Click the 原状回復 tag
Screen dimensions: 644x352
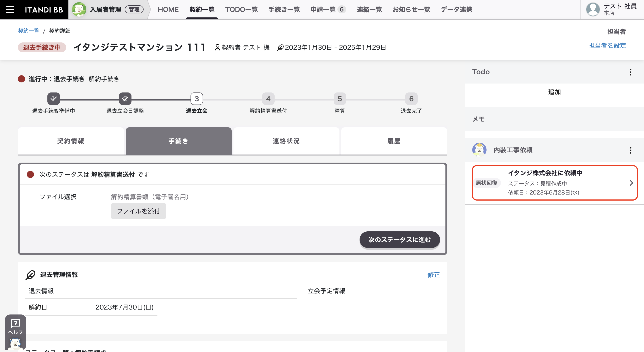[486, 183]
